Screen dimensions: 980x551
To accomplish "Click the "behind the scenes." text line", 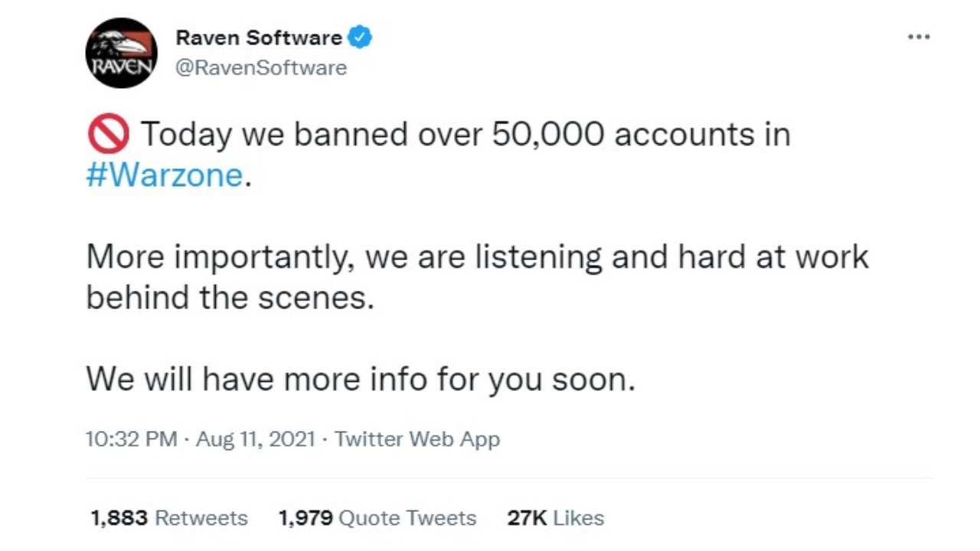I will pyautogui.click(x=230, y=297).
